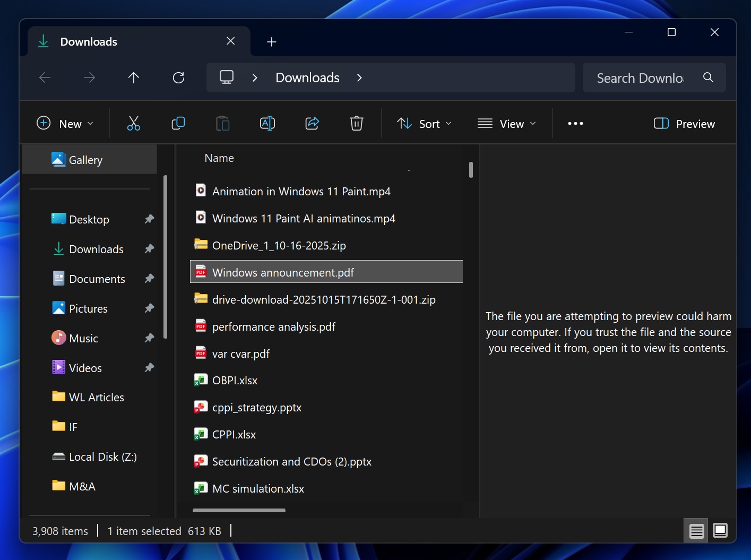Go back to the previous folder
The height and width of the screenshot is (560, 751).
click(45, 77)
